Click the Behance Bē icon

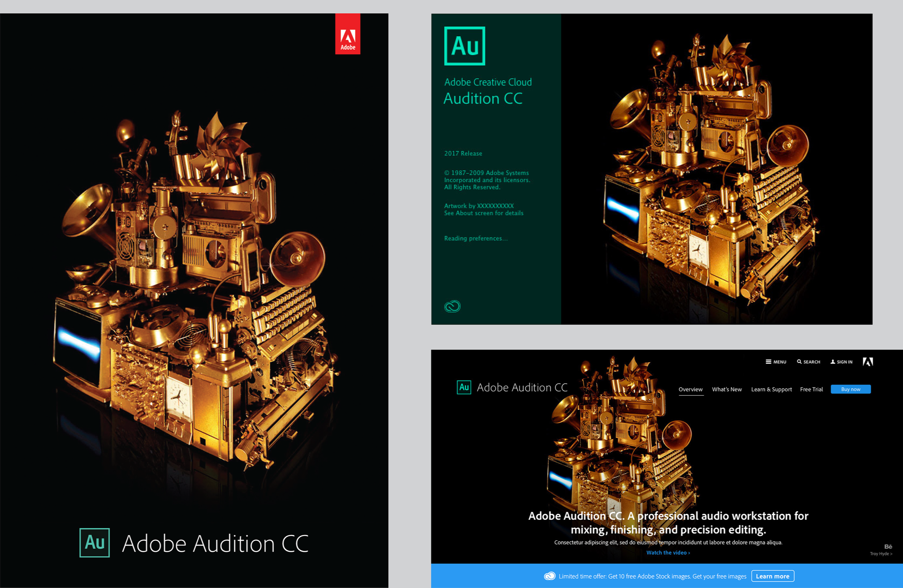[888, 547]
